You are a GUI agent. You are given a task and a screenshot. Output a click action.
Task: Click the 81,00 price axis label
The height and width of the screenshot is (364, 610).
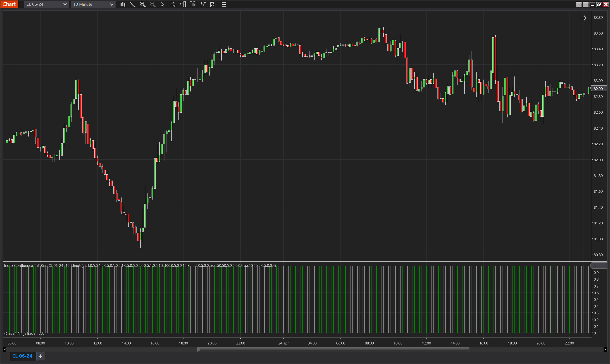click(598, 239)
